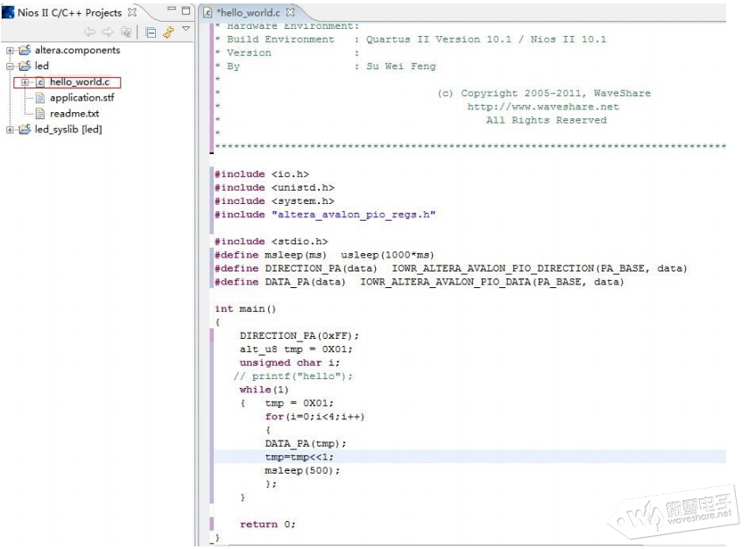Click the Up navigation icon in Projects toolbar
Screen dimensions: 756x549
coord(126,32)
